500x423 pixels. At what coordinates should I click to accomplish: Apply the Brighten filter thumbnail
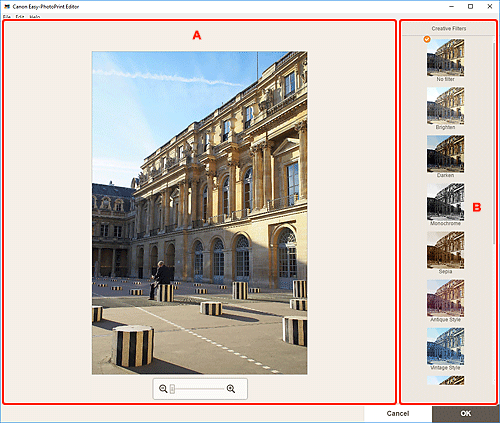(445, 105)
